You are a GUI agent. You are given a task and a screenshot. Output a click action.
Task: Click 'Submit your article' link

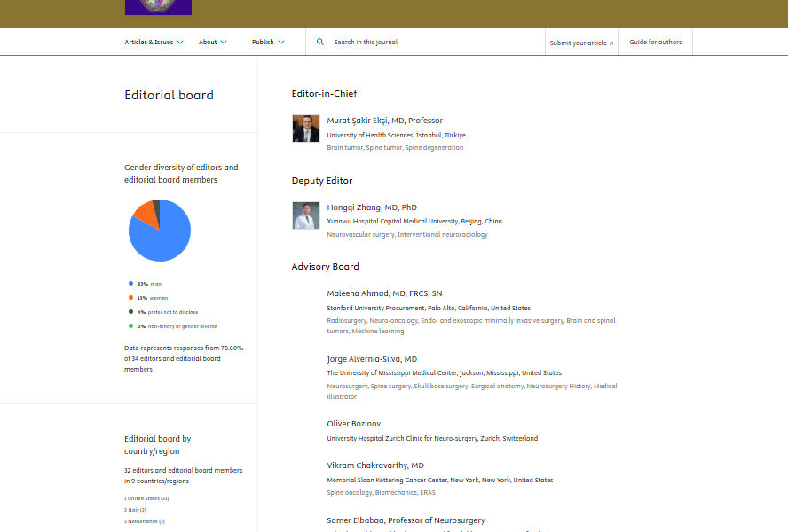point(581,43)
